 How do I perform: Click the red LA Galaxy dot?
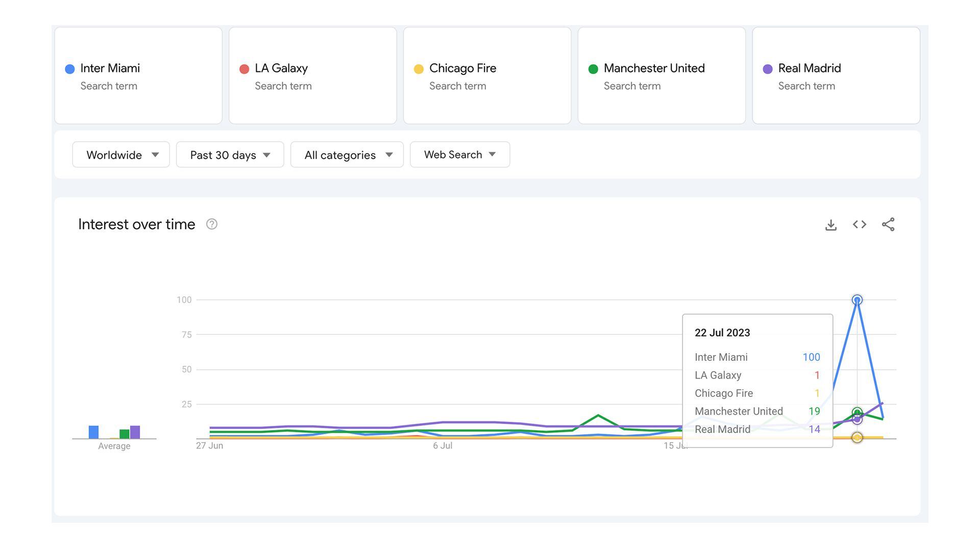(244, 69)
